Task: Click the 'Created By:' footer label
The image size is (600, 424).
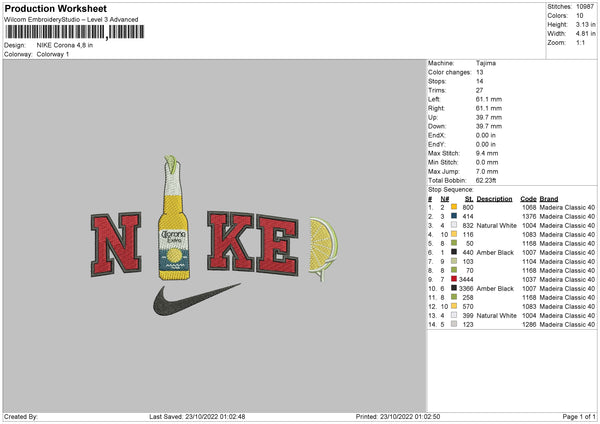Action: 21,416
